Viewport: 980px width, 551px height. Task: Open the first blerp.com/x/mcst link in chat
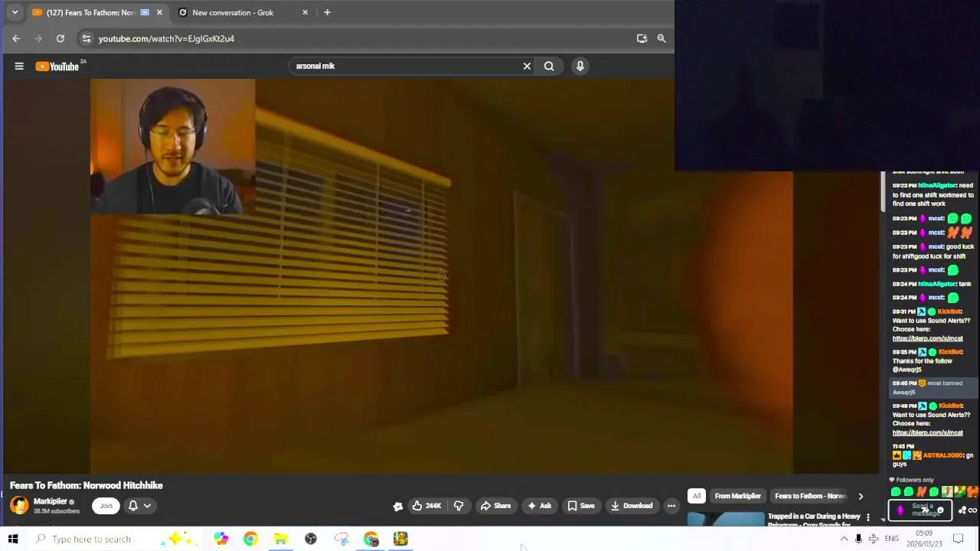(x=927, y=338)
